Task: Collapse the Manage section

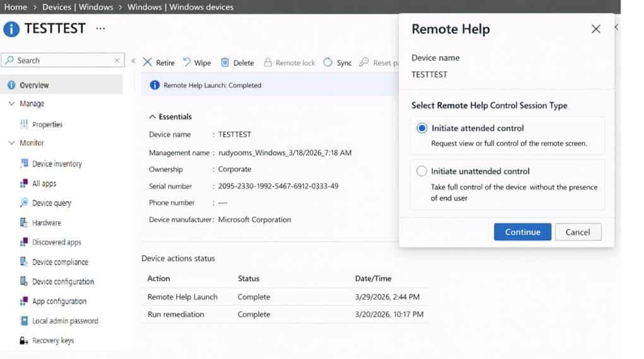Action: point(11,103)
